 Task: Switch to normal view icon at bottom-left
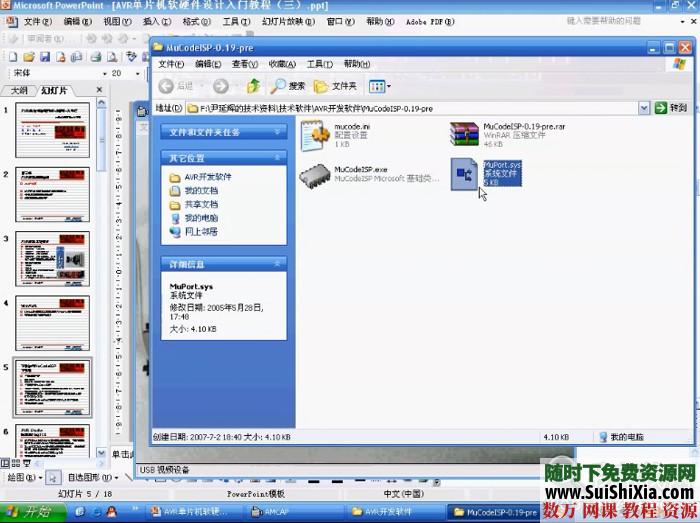4,463
